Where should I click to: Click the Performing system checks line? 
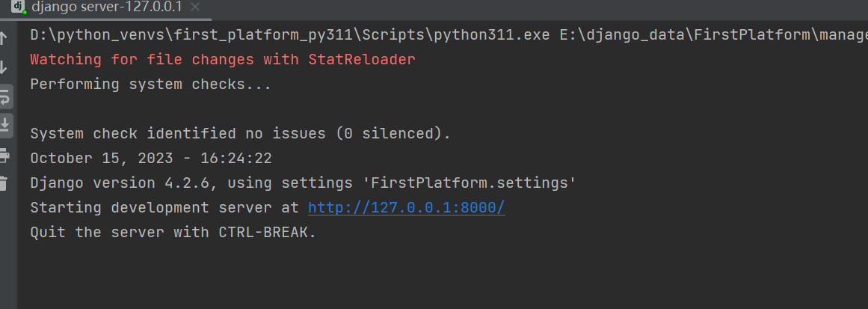[150, 85]
